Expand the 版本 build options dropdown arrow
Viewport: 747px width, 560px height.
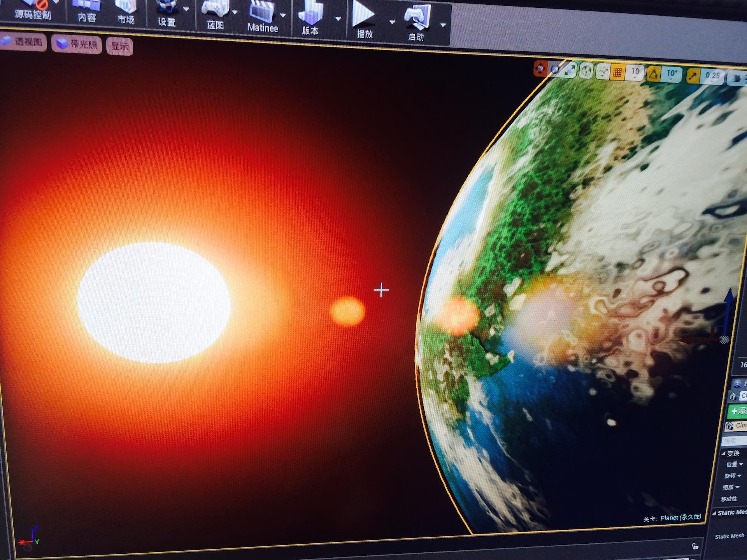(338, 18)
